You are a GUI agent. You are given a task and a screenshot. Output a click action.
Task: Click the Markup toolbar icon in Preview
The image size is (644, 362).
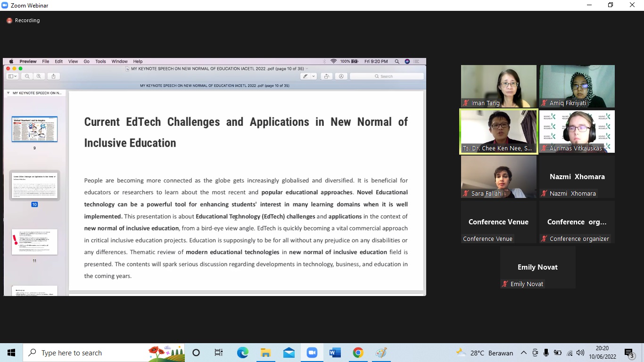coord(341,76)
